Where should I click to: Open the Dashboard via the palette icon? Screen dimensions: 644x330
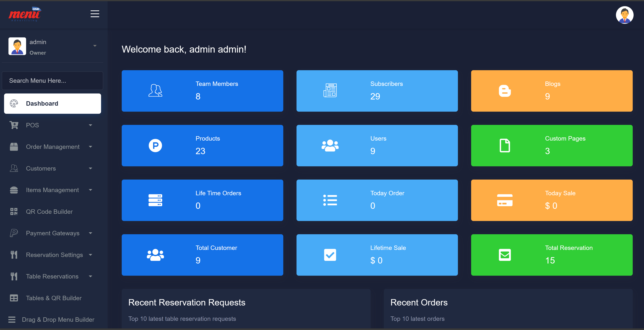(x=14, y=103)
